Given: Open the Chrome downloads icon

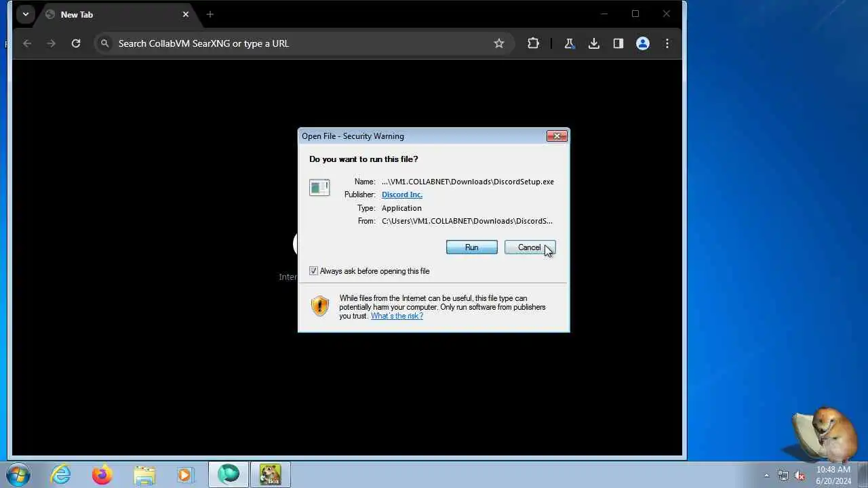Looking at the screenshot, I should point(593,43).
